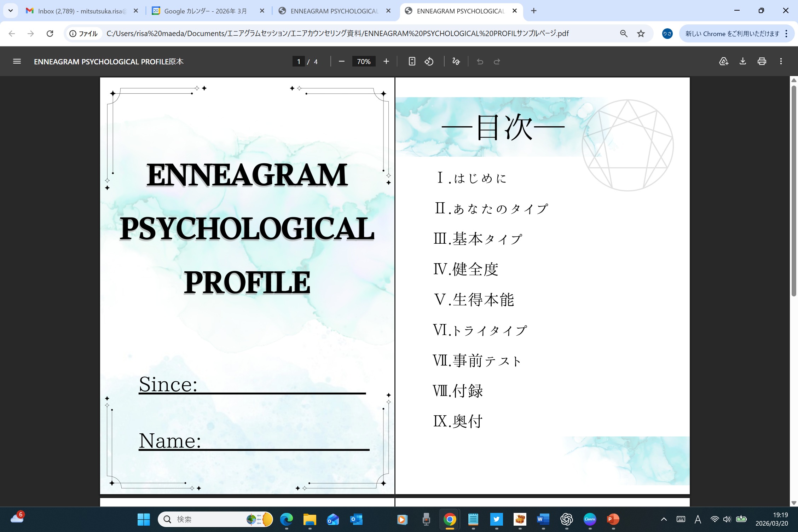The image size is (798, 532).
Task: Click the fit to page icon
Action: 412,62
